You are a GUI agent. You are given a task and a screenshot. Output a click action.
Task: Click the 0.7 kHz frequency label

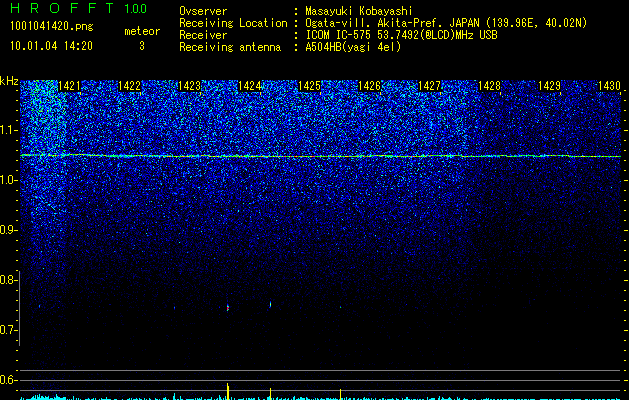7,330
